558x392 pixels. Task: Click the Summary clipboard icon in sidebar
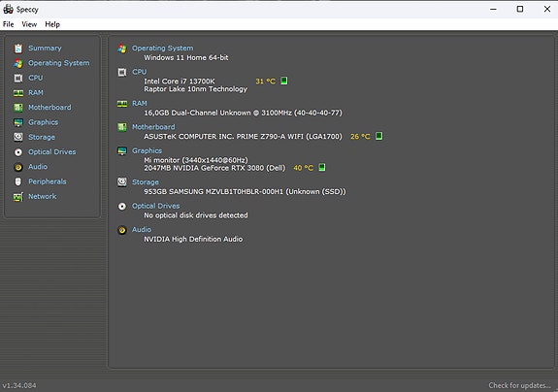click(x=18, y=48)
